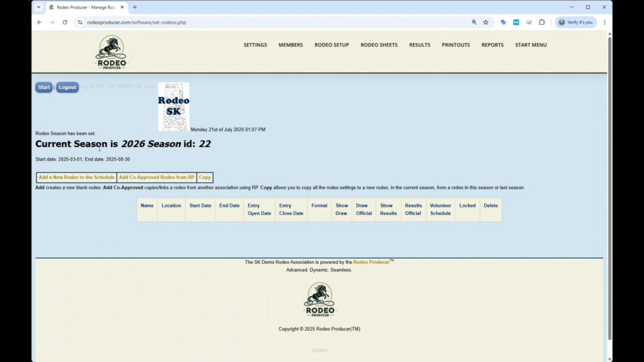
Task: Bookmark this page using the star icon
Action: point(485,22)
